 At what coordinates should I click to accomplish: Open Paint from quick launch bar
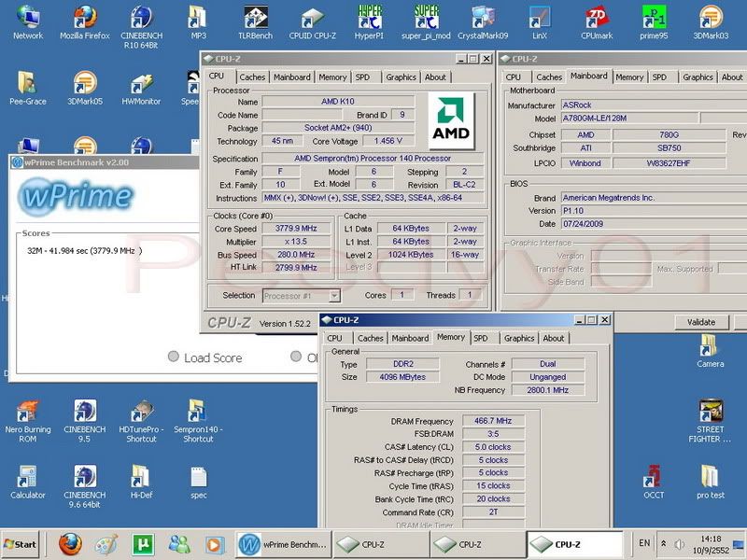106,544
